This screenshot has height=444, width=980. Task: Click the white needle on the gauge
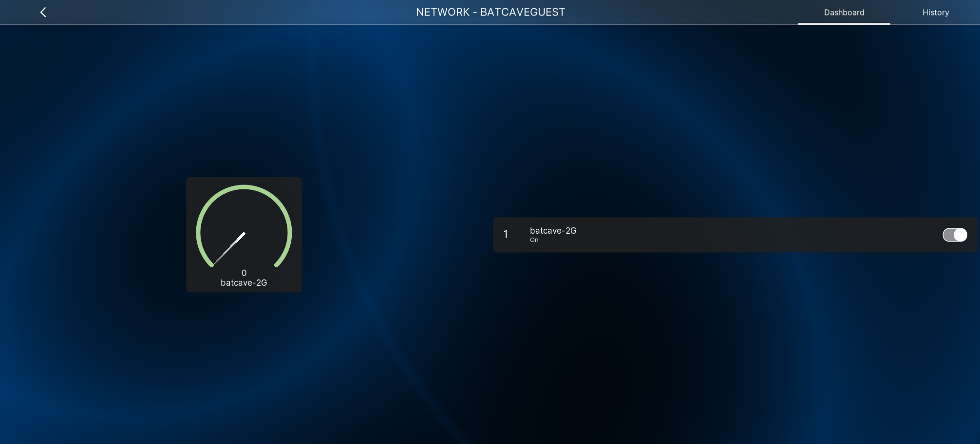click(229, 248)
